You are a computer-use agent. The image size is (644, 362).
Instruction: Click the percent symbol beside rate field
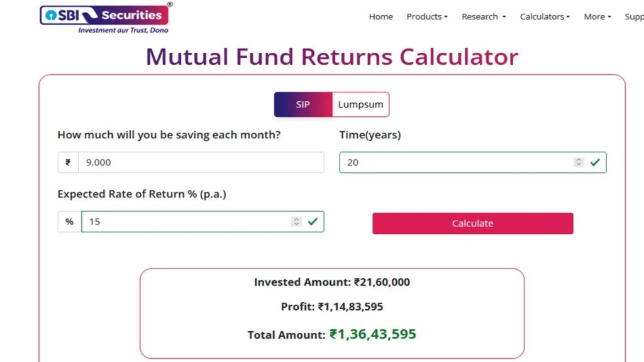[69, 221]
